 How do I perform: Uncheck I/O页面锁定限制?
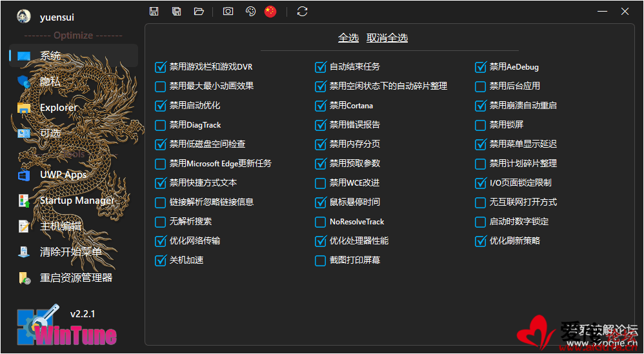coord(481,183)
